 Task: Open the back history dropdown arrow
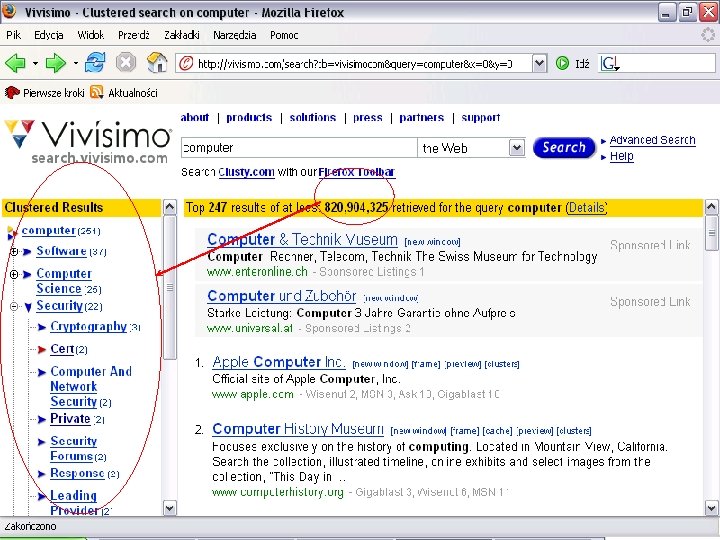[x=35, y=63]
